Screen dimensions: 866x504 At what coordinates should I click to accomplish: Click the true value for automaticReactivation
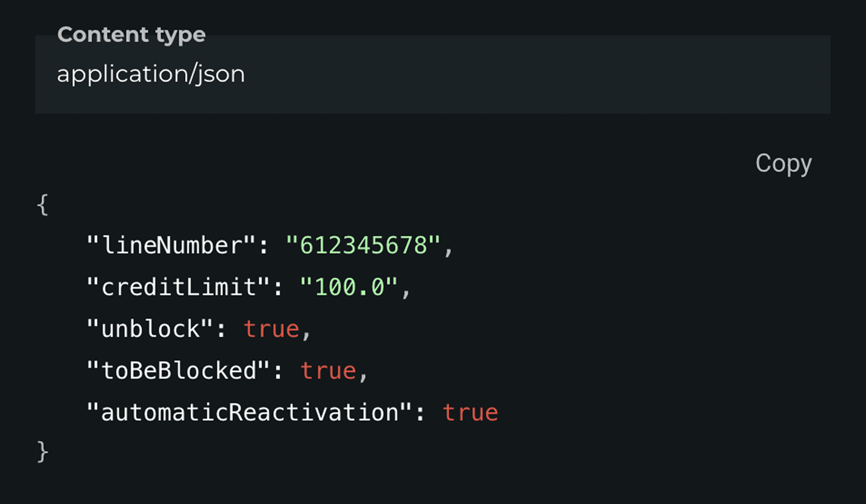point(470,411)
